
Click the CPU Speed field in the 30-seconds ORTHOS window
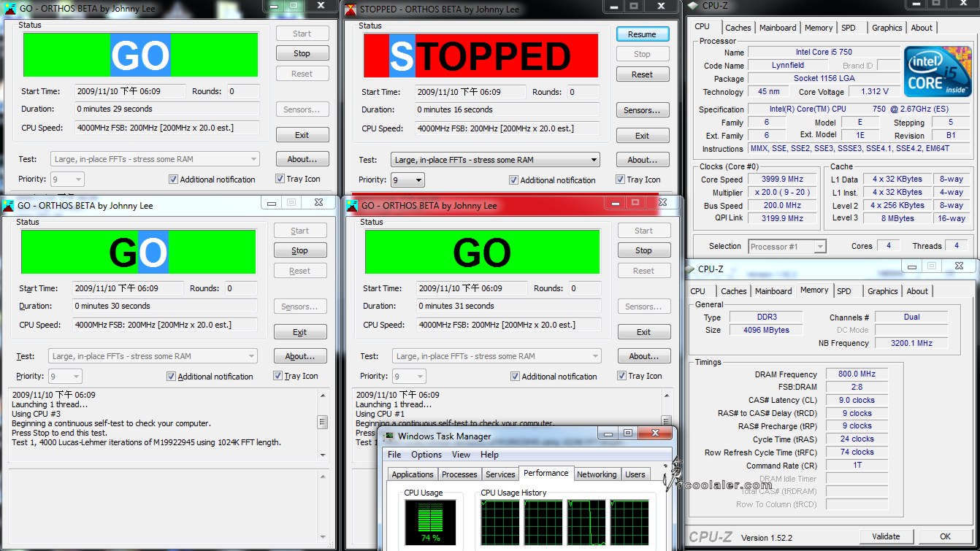[164, 325]
